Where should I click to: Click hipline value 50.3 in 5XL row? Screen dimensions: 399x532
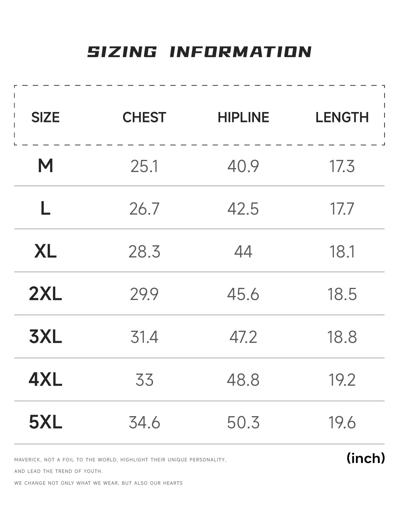pos(243,423)
